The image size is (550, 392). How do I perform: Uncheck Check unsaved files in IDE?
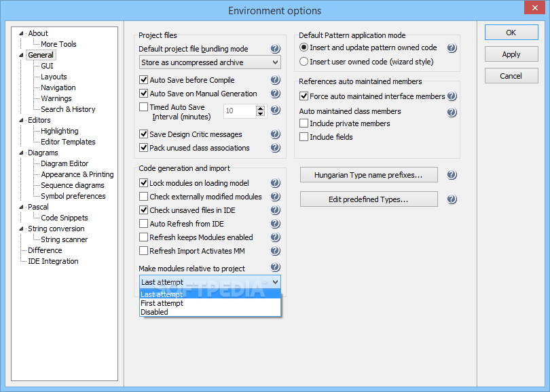[143, 210]
